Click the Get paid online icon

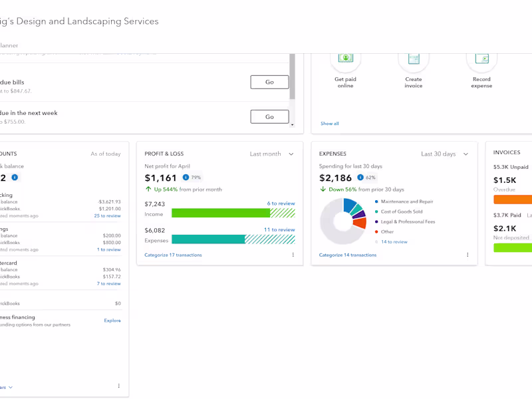click(345, 59)
